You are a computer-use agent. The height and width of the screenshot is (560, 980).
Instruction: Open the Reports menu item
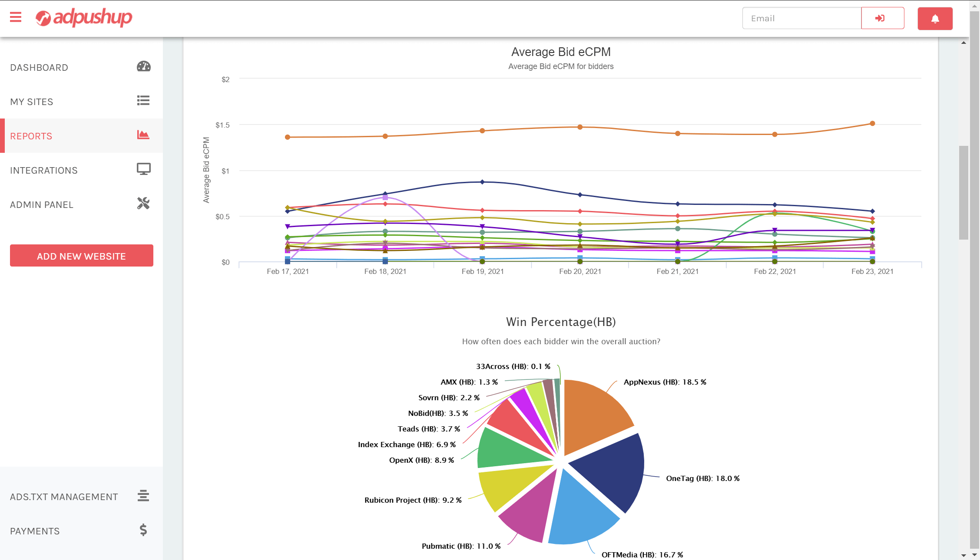click(31, 136)
